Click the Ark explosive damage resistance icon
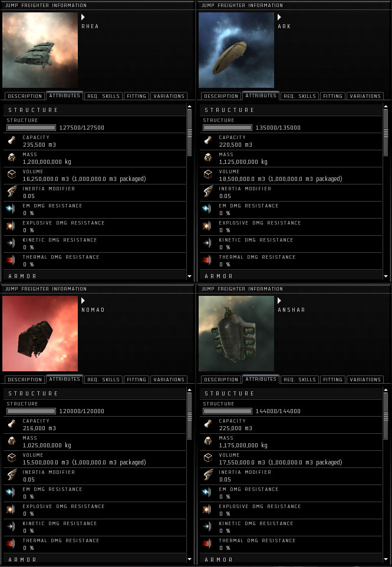The width and height of the screenshot is (392, 567). pos(208,226)
